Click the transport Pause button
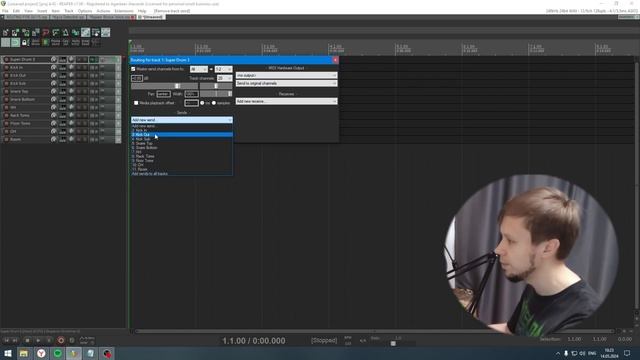Image resolution: width=640 pixels, height=360 pixels. click(49, 340)
